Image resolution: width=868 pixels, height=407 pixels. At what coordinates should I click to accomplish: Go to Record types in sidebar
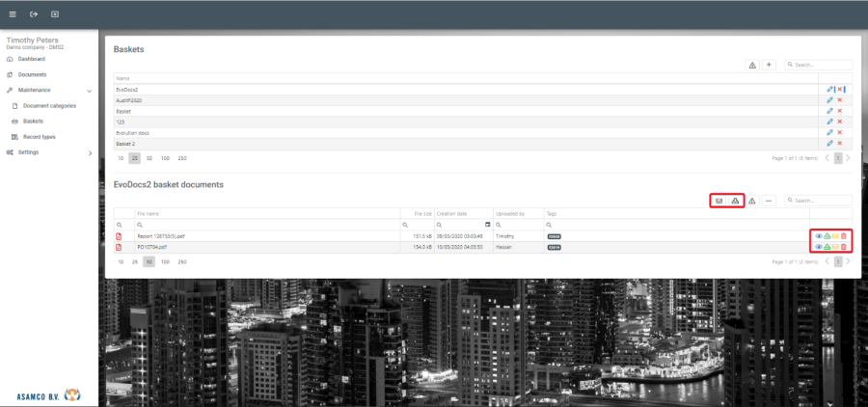[40, 137]
